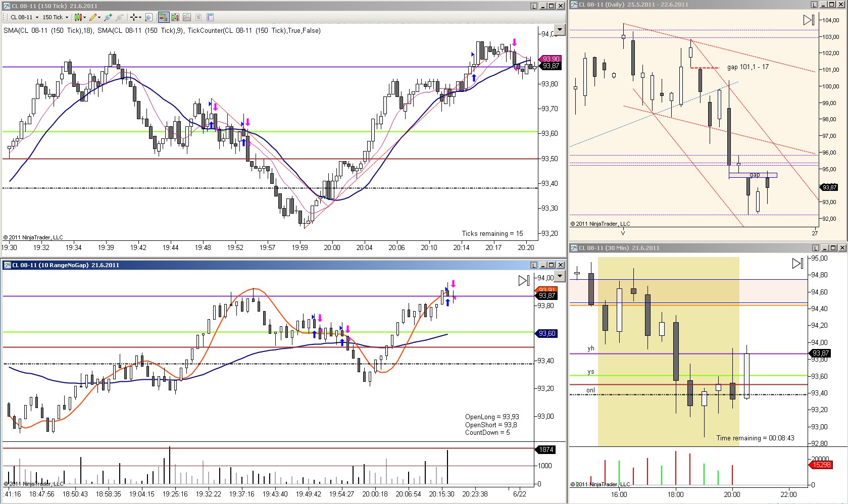Expand the crosshair dropdown arrow
This screenshot has width=848, height=504.
(x=140, y=17)
